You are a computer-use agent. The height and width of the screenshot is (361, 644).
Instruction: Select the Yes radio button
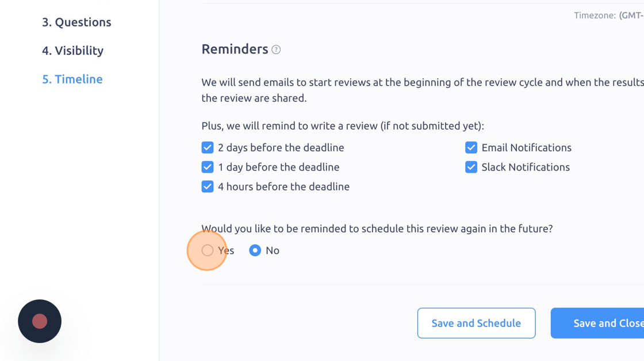click(208, 250)
